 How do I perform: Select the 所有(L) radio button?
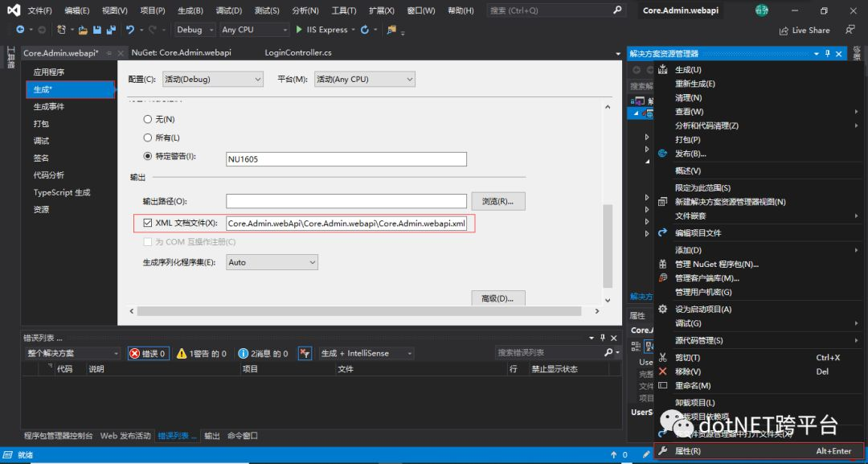point(148,138)
